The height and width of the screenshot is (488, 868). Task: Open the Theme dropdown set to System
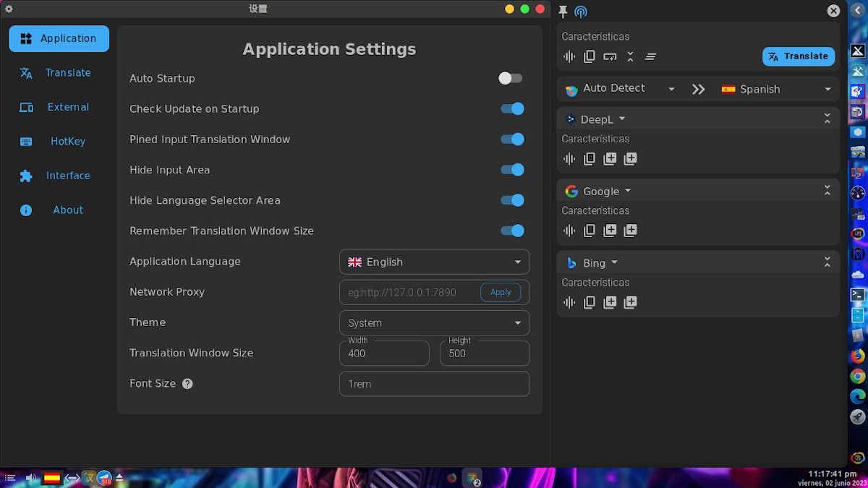434,322
